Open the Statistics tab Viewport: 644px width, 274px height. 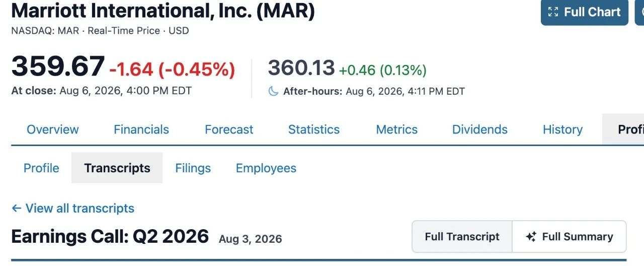pyautogui.click(x=314, y=129)
